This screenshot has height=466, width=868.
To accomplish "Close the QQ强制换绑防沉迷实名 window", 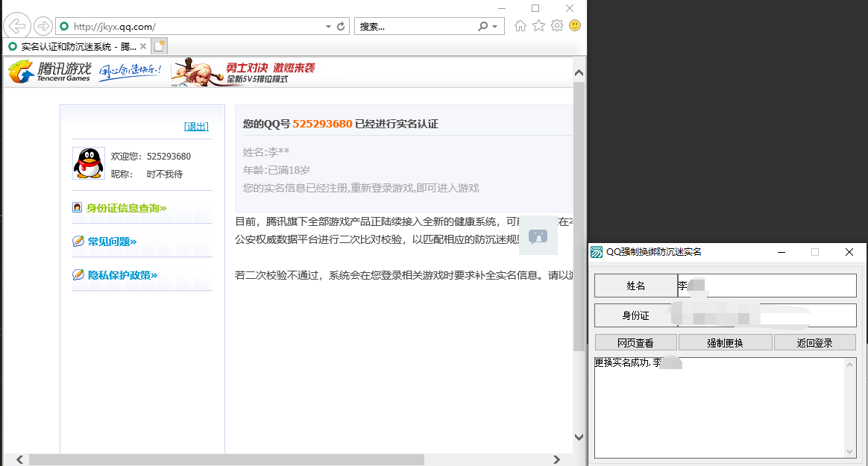I will tap(849, 252).
